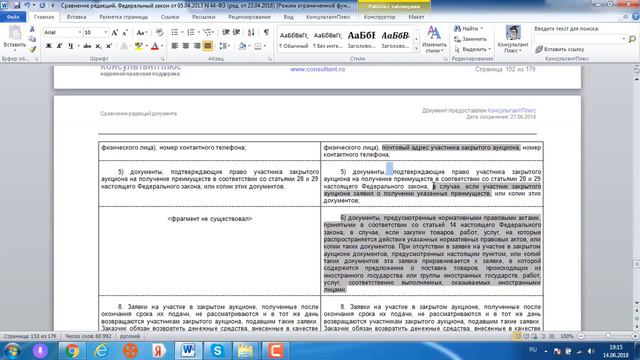Click the Консультант Плюс ribbon icon
This screenshot has width=640, height=360.
513,39
